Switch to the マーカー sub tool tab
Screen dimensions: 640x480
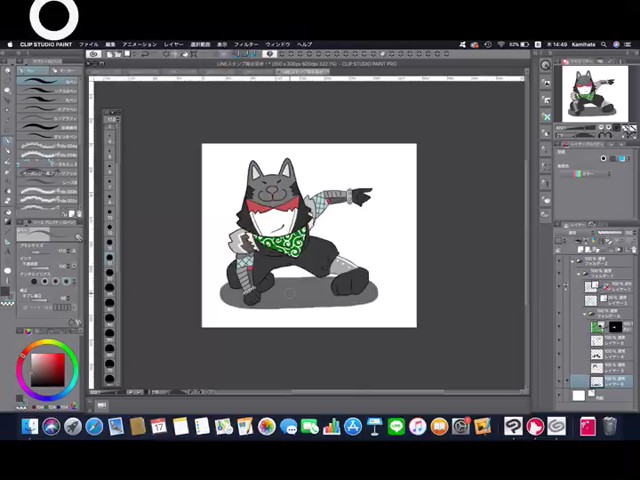point(64,71)
